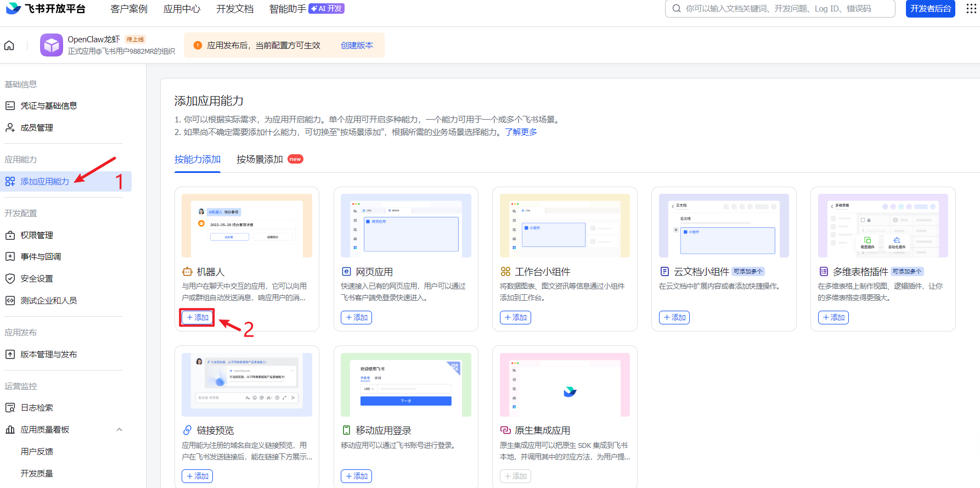Open the 了解更多 link
The height and width of the screenshot is (488, 980).
521,132
